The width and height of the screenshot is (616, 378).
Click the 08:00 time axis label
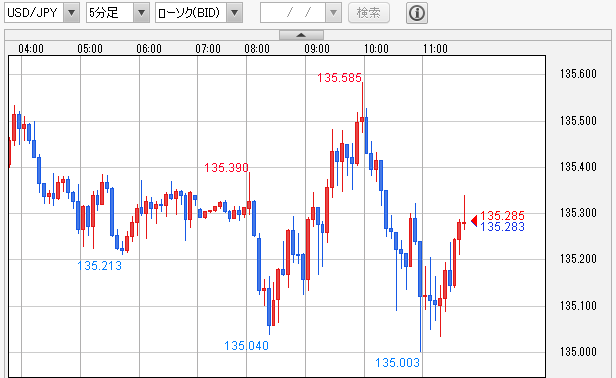257,49
